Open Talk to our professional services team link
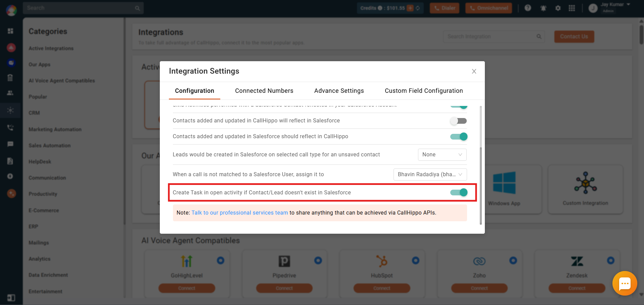Viewport: 644px width, 305px height. coord(240,213)
